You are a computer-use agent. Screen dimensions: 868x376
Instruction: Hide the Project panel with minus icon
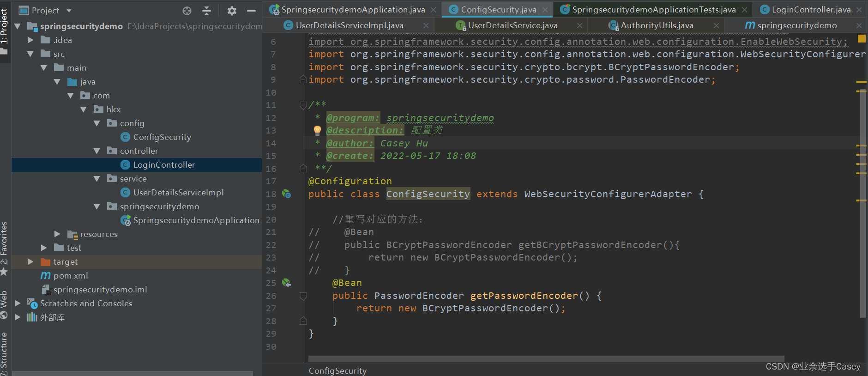pyautogui.click(x=251, y=11)
